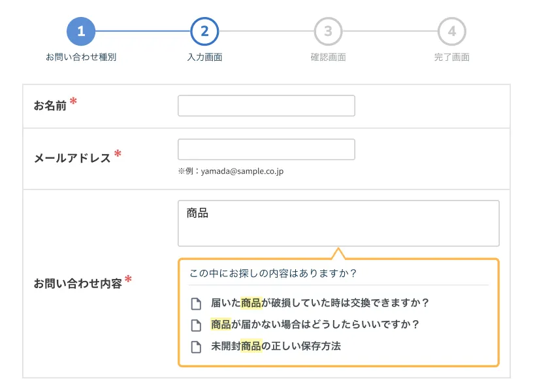Click the お名前 field label

point(50,106)
